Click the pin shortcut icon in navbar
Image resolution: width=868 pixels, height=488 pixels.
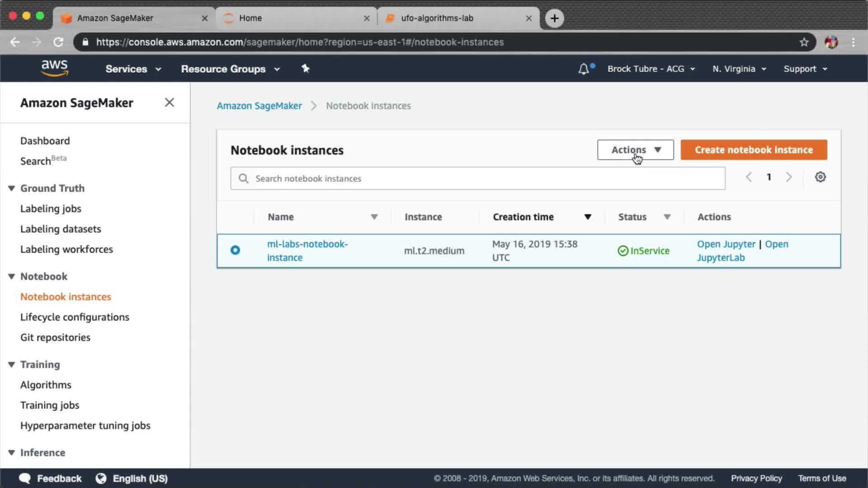click(306, 69)
